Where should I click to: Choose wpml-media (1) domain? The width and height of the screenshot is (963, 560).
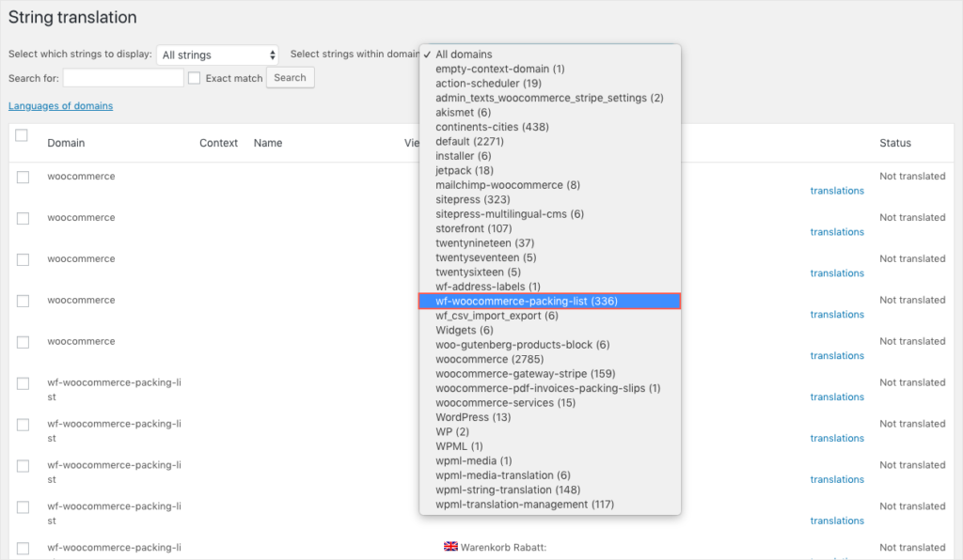click(x=549, y=460)
